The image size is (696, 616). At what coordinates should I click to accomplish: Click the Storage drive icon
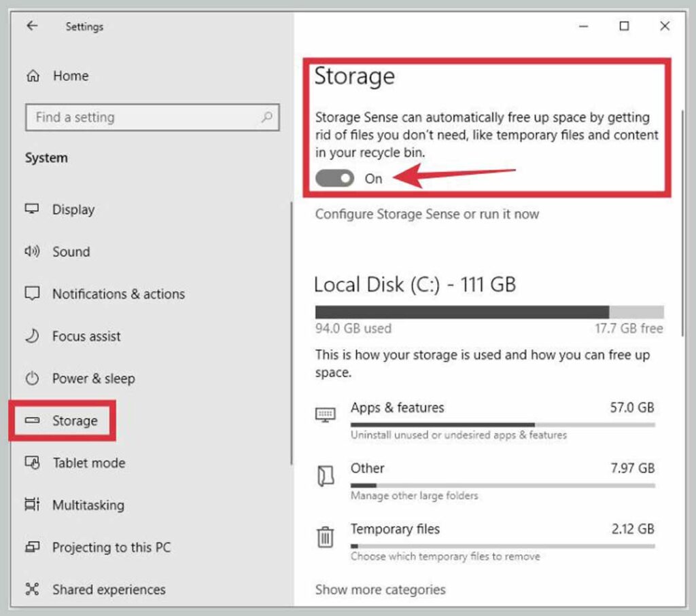pyautogui.click(x=31, y=421)
